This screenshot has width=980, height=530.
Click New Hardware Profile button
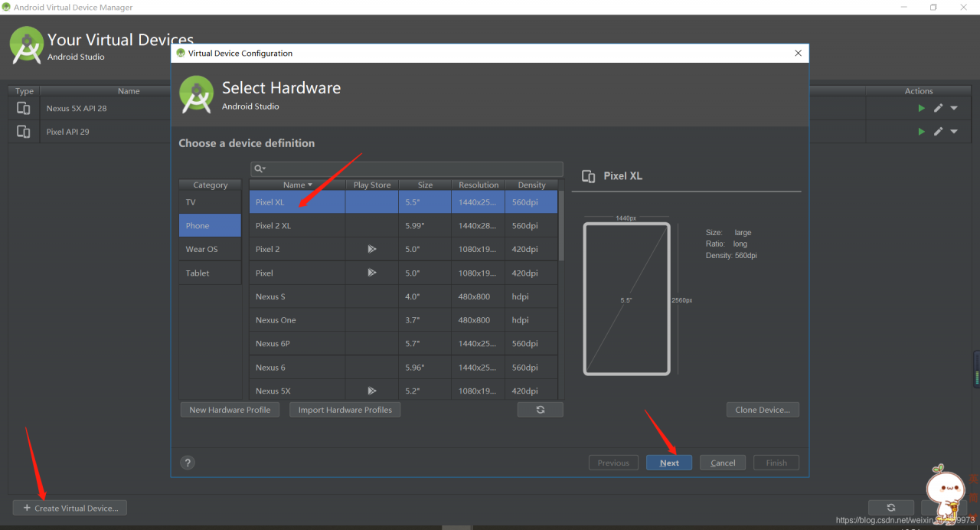[230, 410]
